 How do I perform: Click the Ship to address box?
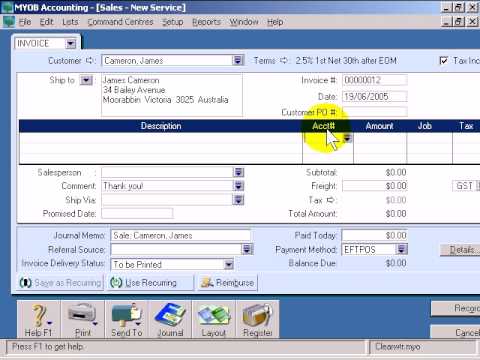pyautogui.click(x=172, y=95)
